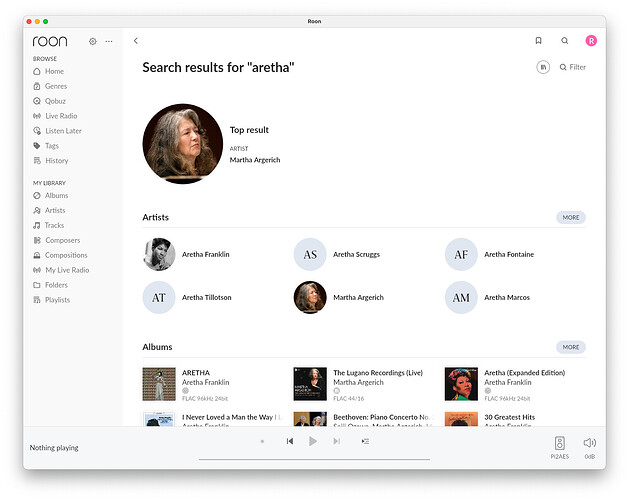The width and height of the screenshot is (629, 500).
Task: Open Martha Argerich name in Artists list
Action: click(x=358, y=297)
